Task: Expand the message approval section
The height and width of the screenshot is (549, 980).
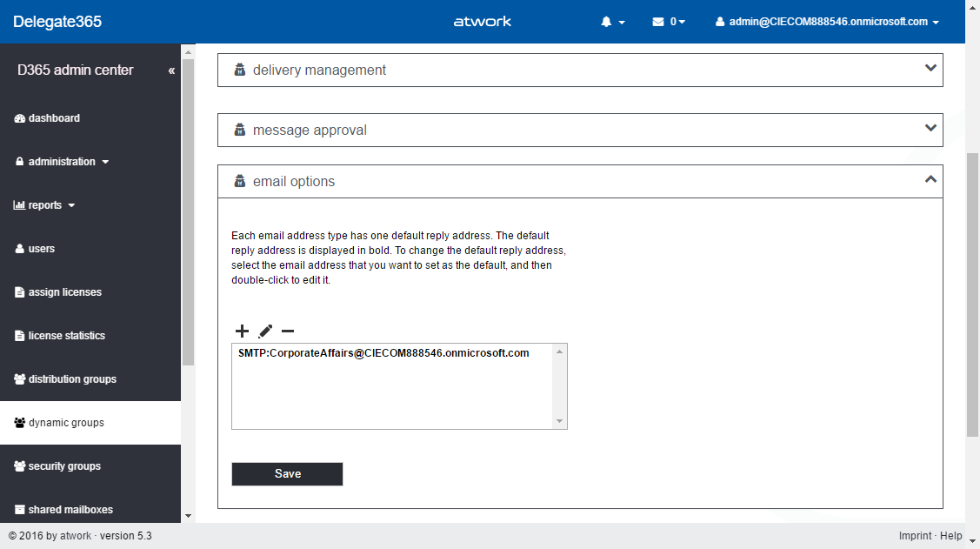Action: click(x=580, y=130)
